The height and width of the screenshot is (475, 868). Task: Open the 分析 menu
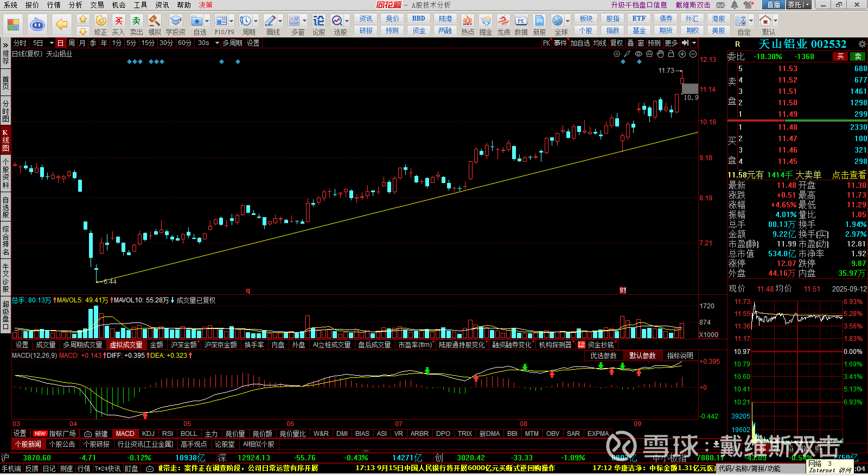point(75,5)
